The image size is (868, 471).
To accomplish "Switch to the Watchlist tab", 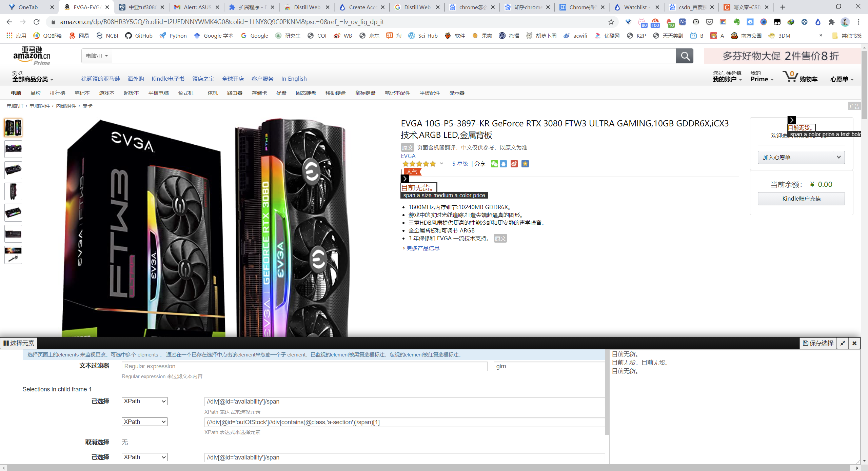I will [636, 7].
